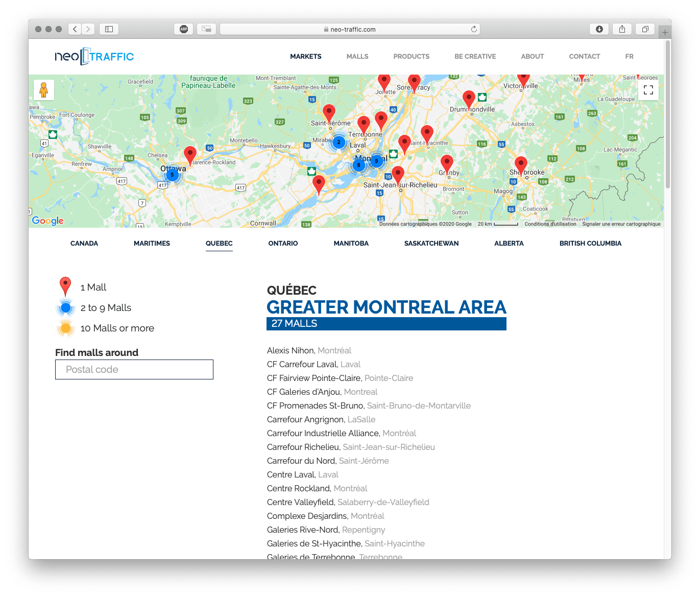
Task: Click the Safari reload page icon
Action: [474, 29]
